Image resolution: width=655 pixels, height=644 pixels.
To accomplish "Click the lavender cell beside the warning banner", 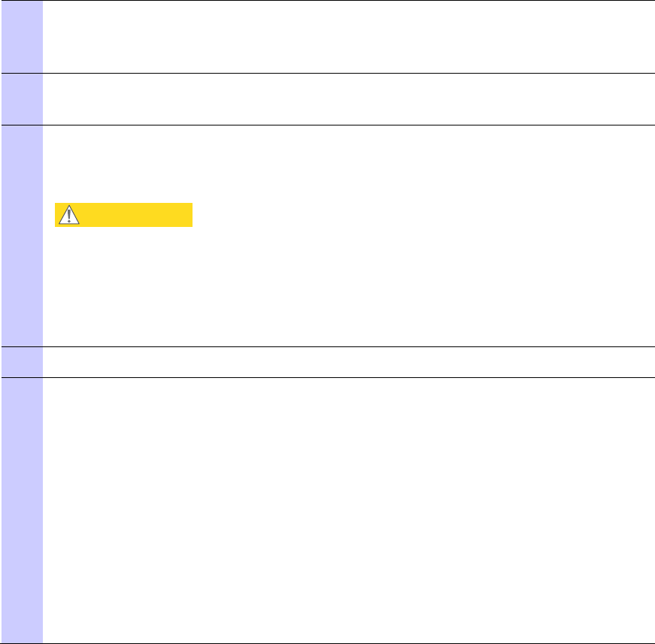I will pyautogui.click(x=22, y=236).
